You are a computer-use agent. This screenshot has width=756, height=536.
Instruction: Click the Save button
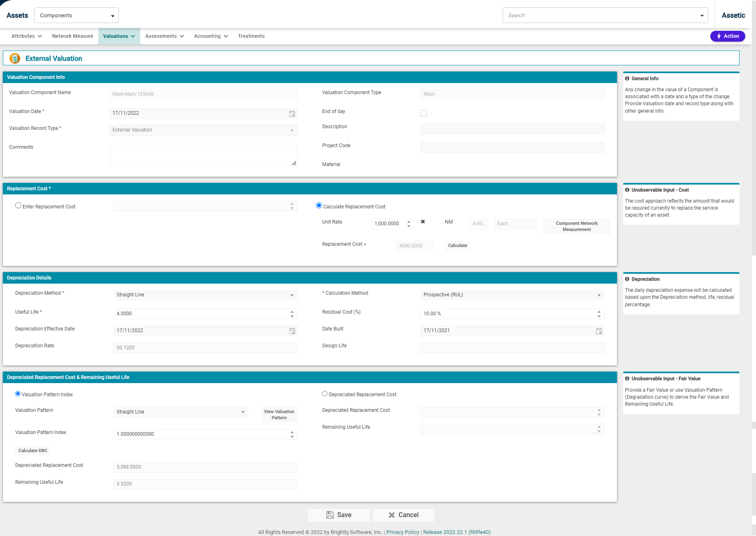point(339,515)
